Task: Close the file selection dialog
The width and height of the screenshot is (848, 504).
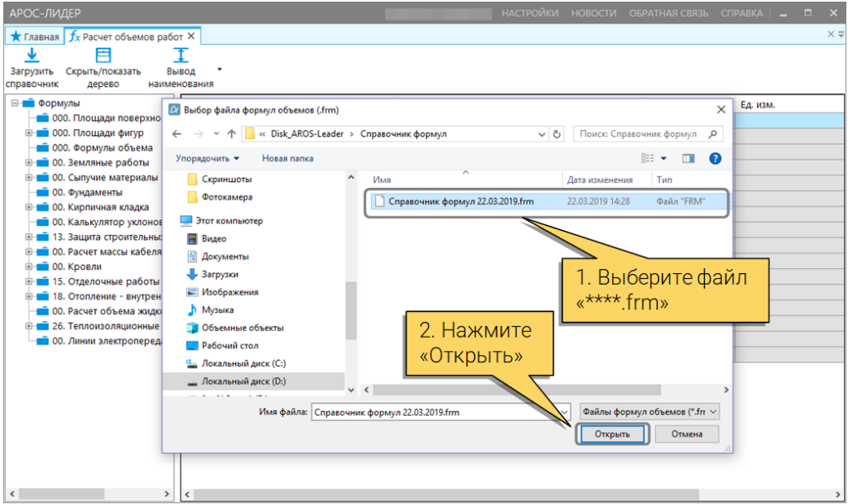Action: 721,110
